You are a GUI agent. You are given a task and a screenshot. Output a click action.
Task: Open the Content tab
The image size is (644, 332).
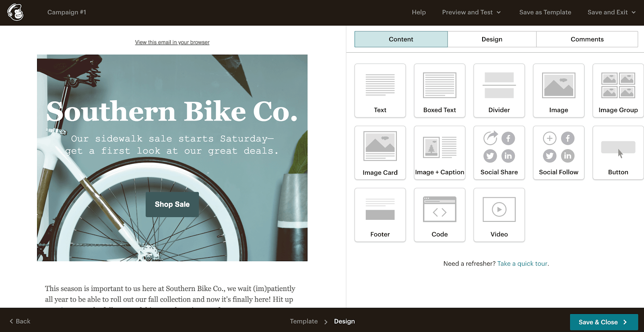[x=401, y=39]
